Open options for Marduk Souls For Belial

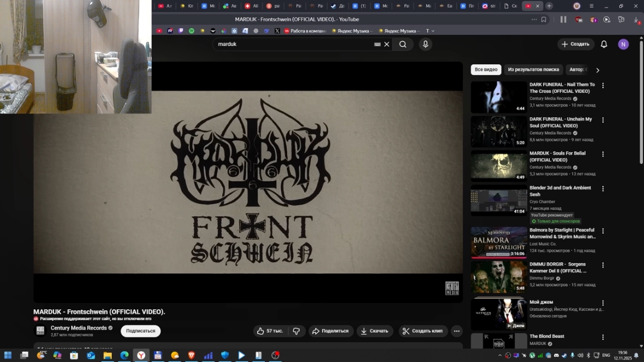click(603, 155)
